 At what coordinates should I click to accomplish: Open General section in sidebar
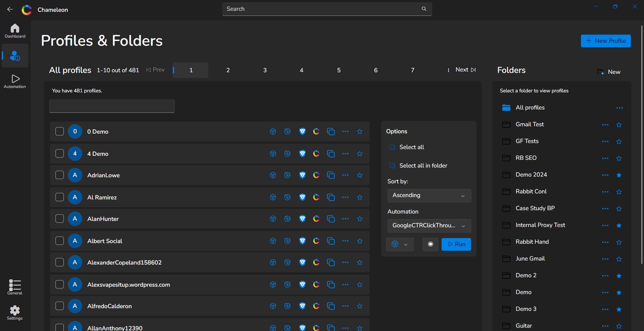(15, 287)
